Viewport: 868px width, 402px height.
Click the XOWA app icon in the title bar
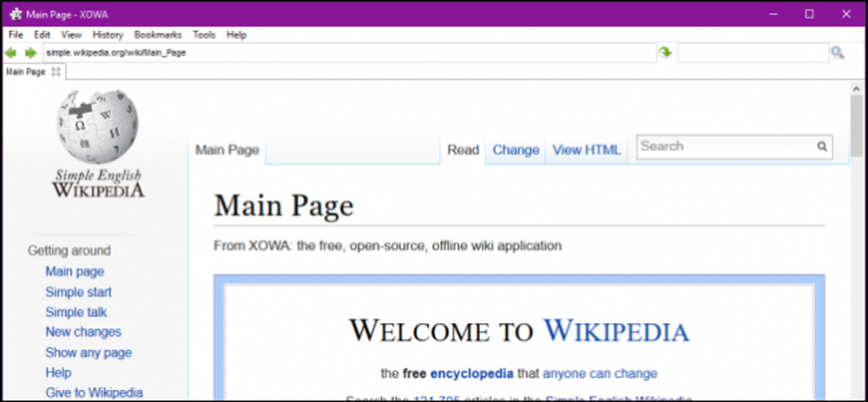tap(16, 14)
